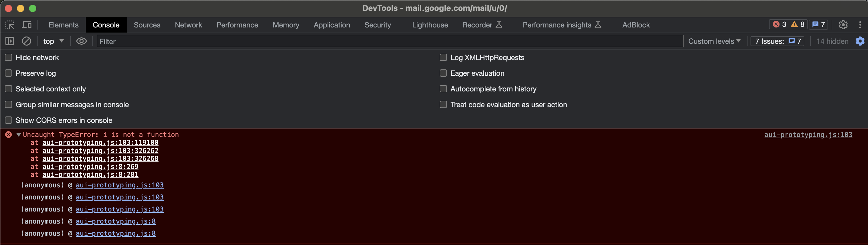
Task: Open the Sources tab
Action: click(x=147, y=25)
